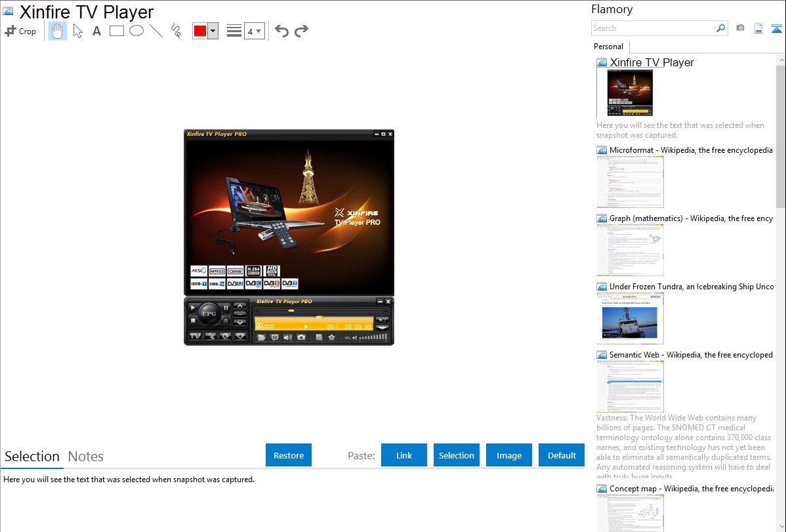Select the arrow pointer tool
This screenshot has width=786, height=532.
pos(78,31)
